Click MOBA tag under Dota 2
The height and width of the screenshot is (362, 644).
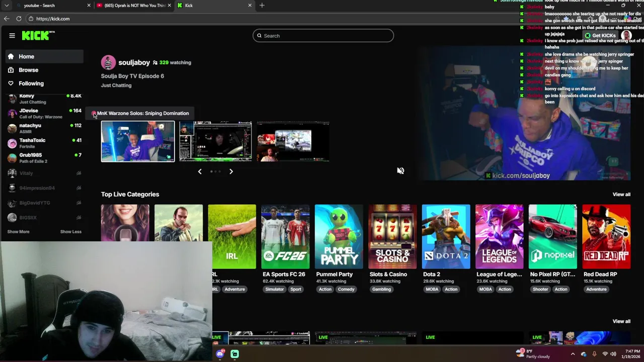pos(432,290)
